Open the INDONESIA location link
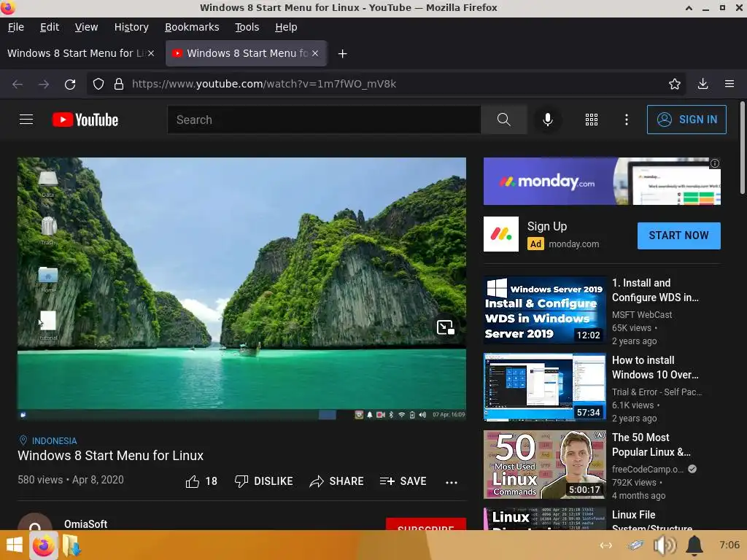 pos(54,441)
